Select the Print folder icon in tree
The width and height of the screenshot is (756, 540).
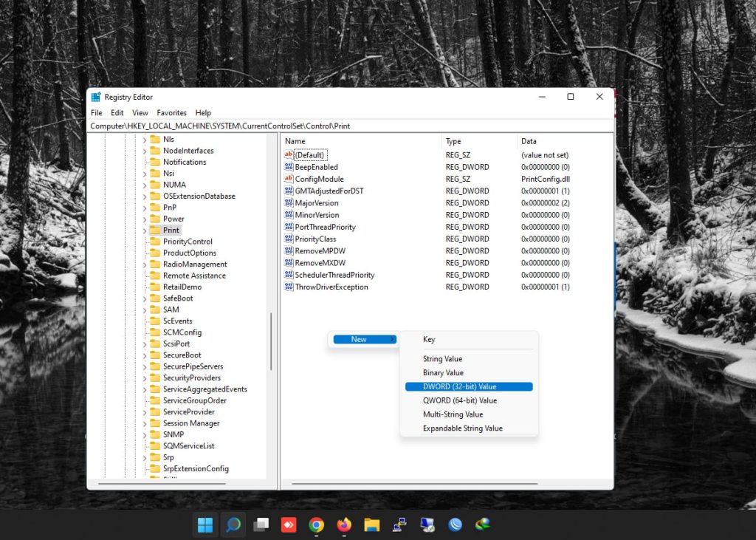(155, 230)
